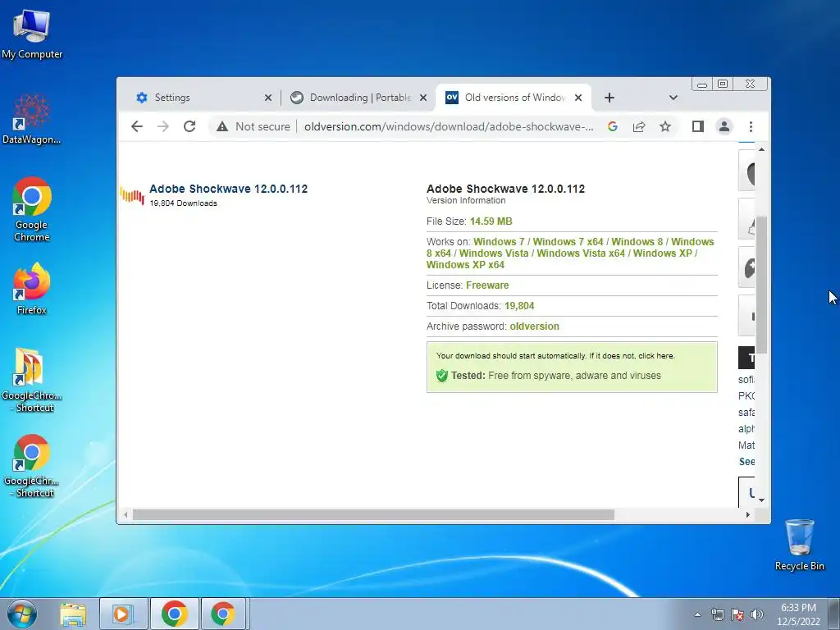The image size is (840, 630).
Task: Click the volume speaker tray icon
Action: [757, 614]
